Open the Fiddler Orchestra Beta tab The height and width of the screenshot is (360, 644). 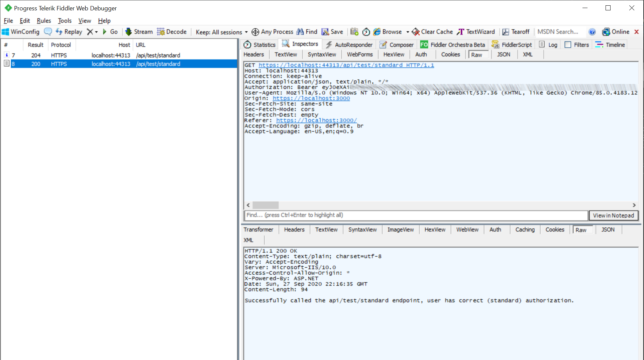click(453, 45)
